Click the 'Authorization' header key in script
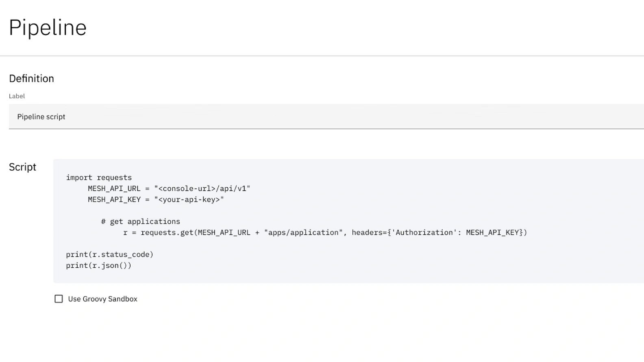644x362 pixels. click(x=424, y=232)
